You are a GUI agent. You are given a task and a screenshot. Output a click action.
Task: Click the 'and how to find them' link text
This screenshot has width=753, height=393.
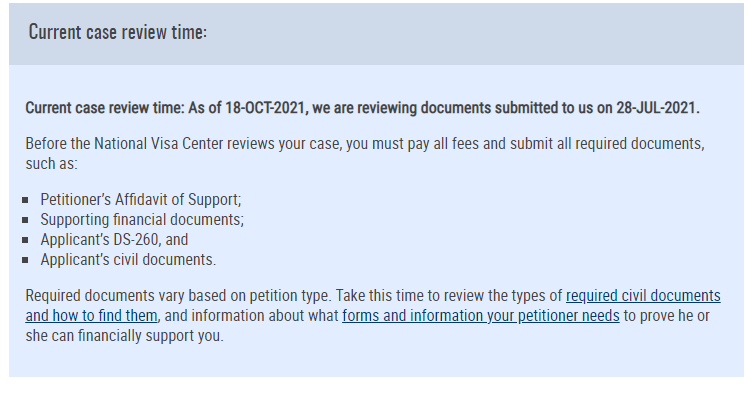91,316
